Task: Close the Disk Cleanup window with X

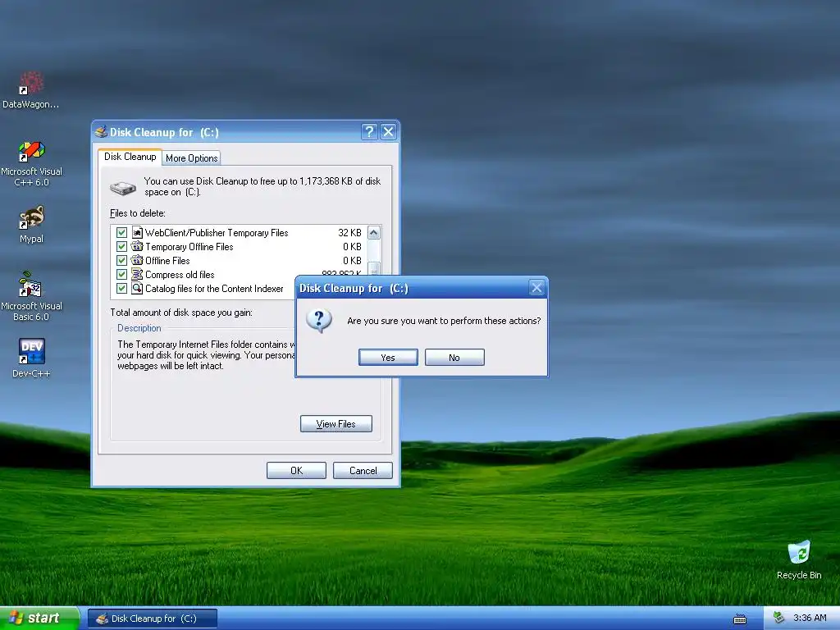Action: click(x=388, y=132)
